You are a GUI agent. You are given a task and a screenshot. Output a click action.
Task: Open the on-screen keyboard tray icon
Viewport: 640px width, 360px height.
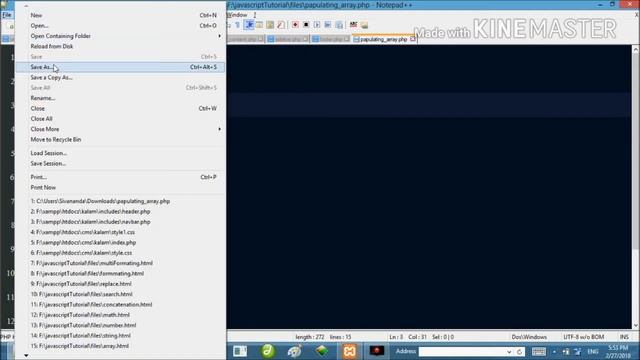coord(538,351)
